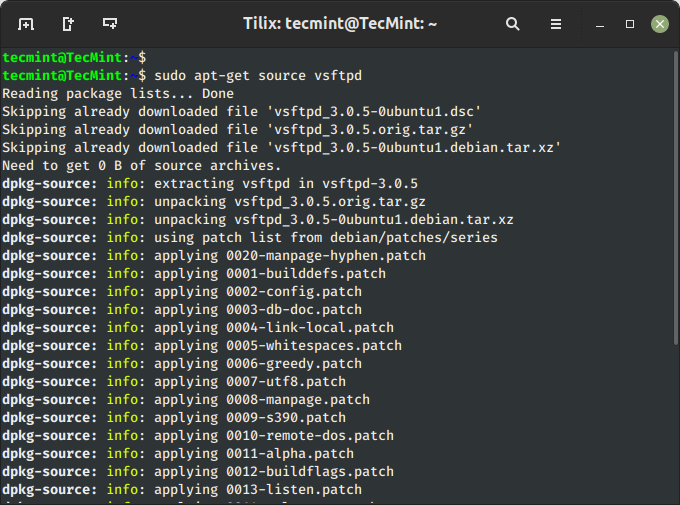Click 'applying 0012-buildflags.patch' line
Image resolution: width=680 pixels, height=505 pixels.
coord(198,472)
